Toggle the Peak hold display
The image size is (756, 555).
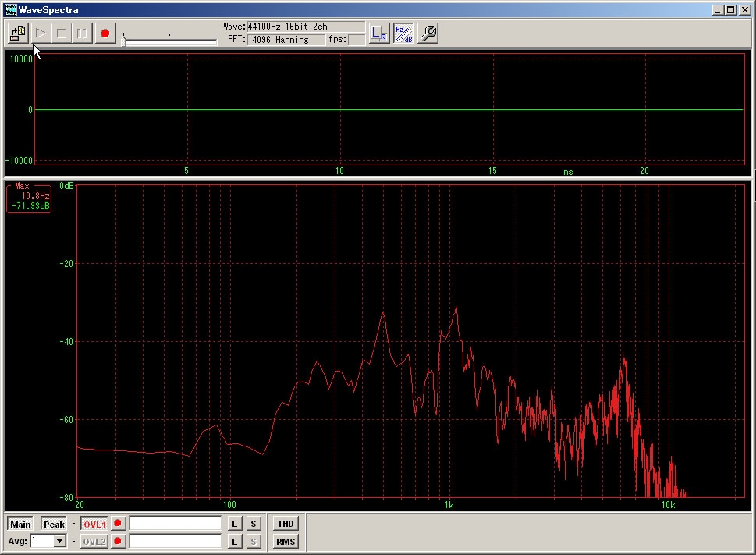[54, 524]
